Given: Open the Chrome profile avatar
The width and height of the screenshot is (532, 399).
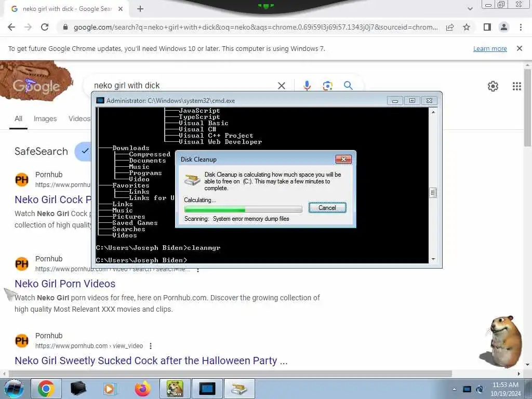Looking at the screenshot, I should [x=504, y=27].
